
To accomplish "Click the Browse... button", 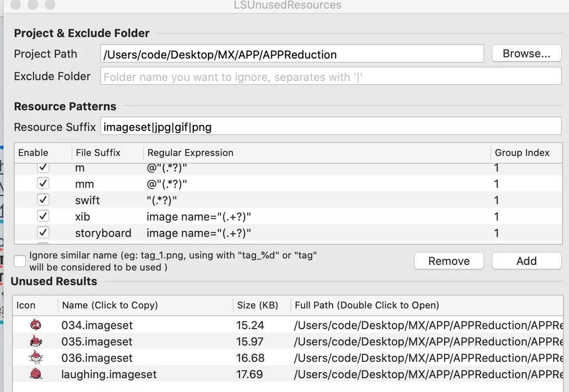I will click(526, 54).
